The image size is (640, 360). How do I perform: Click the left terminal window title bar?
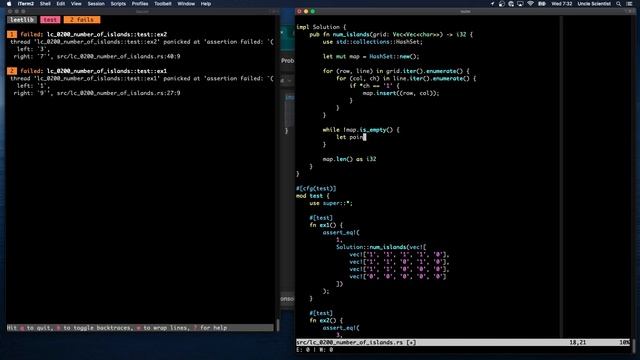point(142,11)
